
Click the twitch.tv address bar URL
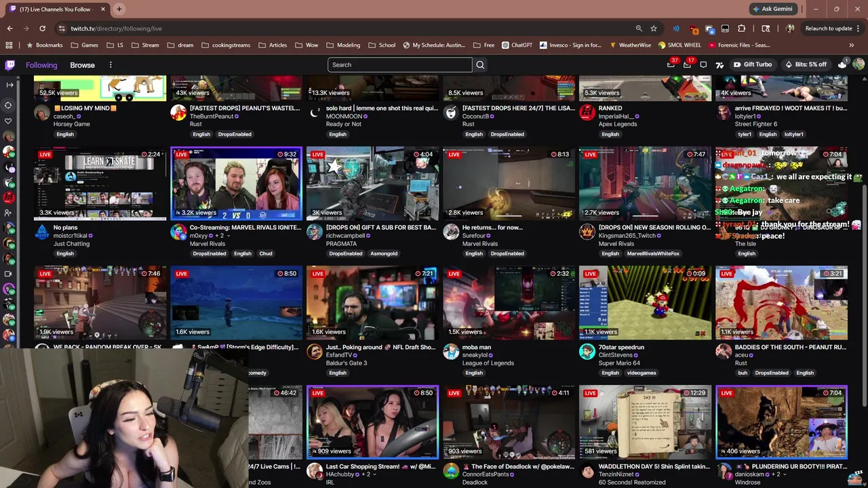117,28
